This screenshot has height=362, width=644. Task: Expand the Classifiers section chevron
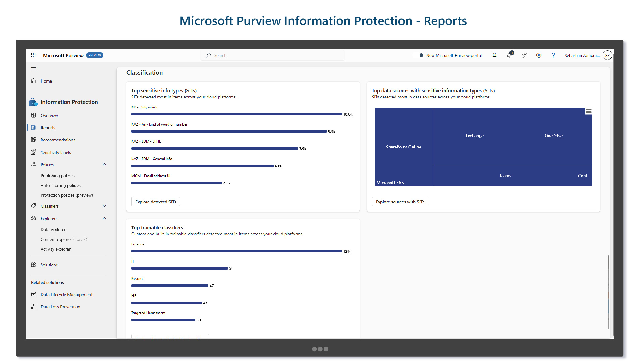pos(104,206)
